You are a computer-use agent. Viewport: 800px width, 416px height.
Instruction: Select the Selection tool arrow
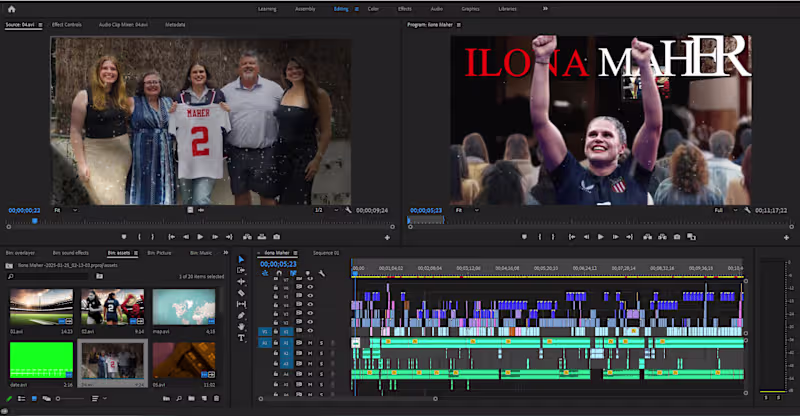tap(241, 259)
